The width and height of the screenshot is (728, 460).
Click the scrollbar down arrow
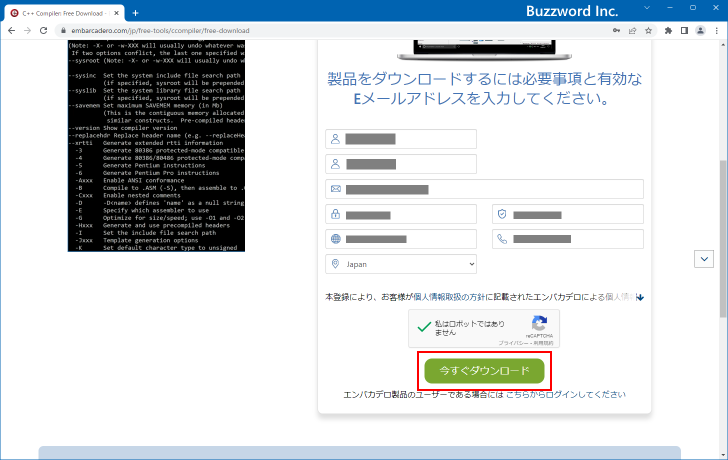click(723, 455)
